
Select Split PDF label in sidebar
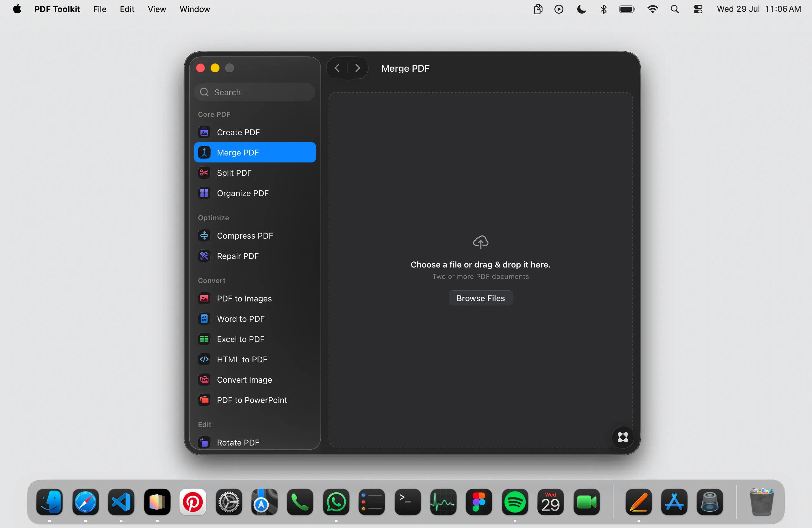tap(234, 173)
